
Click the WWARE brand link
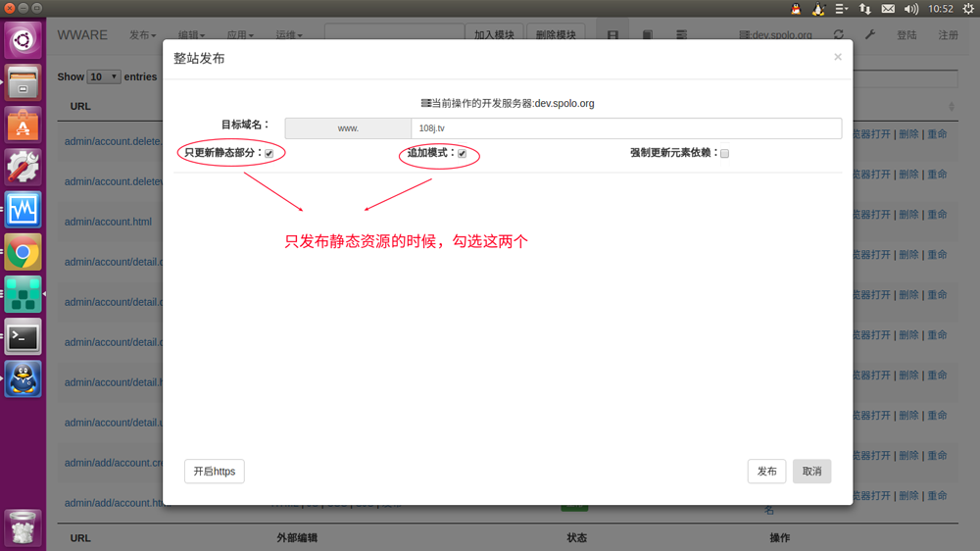pos(82,35)
